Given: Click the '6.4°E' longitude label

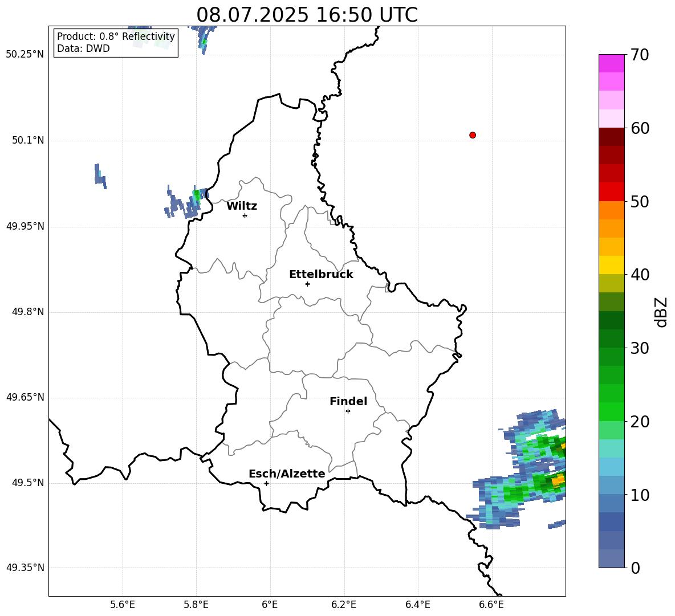Looking at the screenshot, I should coord(417,605).
